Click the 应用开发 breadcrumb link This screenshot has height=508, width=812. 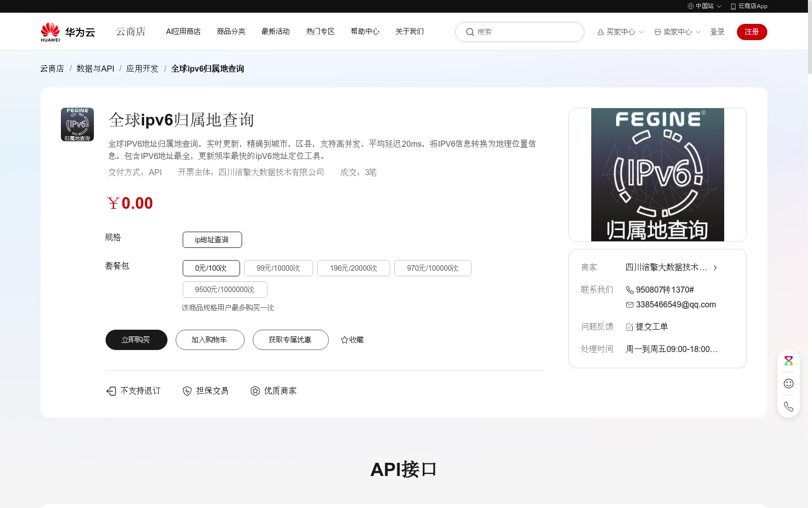(x=143, y=69)
